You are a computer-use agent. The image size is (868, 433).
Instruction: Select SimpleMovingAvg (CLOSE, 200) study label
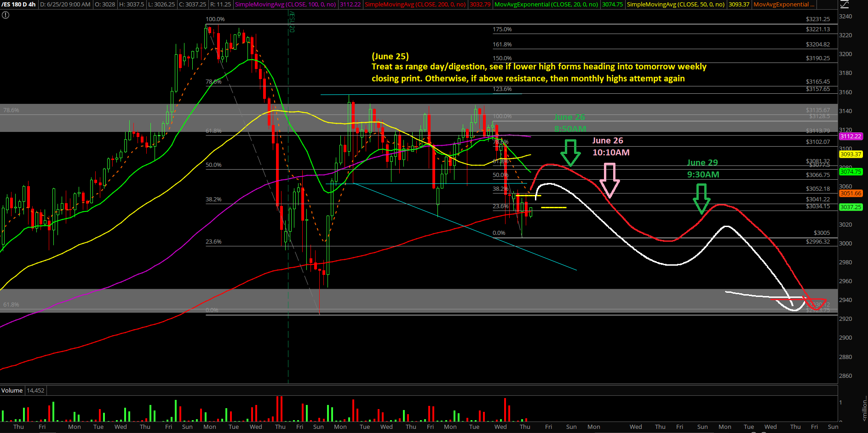click(x=415, y=4)
